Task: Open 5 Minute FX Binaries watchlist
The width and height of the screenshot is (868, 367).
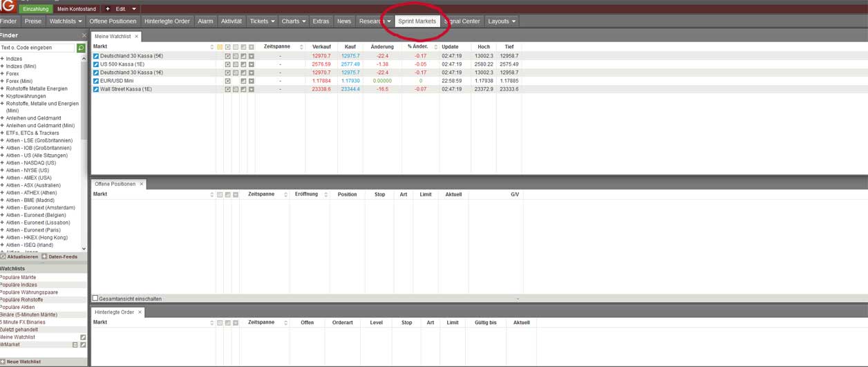Action: [x=21, y=322]
